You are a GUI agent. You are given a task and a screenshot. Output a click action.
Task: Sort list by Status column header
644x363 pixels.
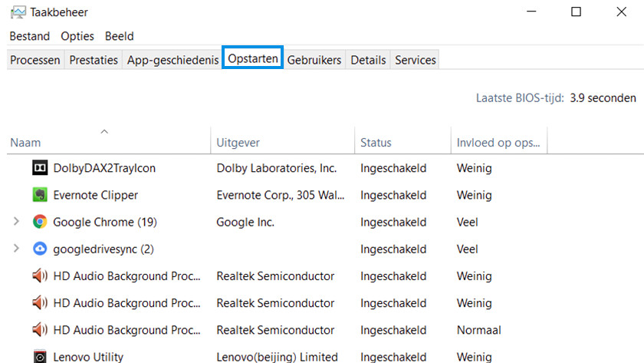tap(376, 143)
